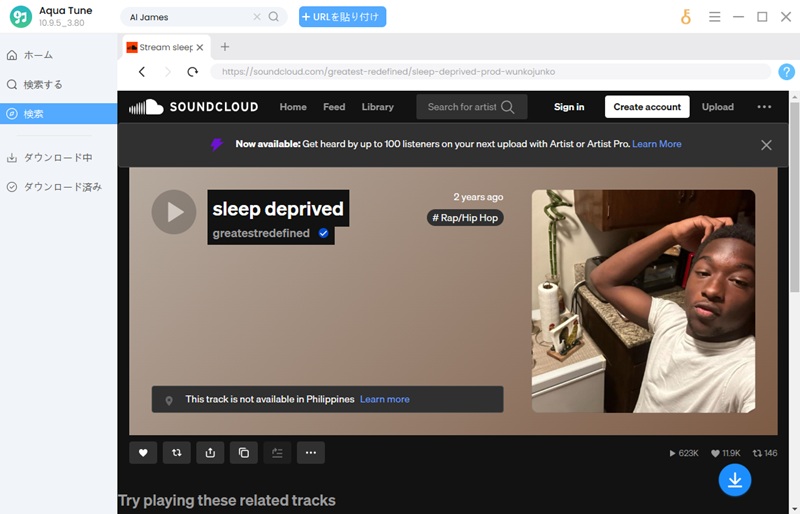Open the # Rap/Hip Hop tag
Screen dimensions: 800x514
click(465, 218)
